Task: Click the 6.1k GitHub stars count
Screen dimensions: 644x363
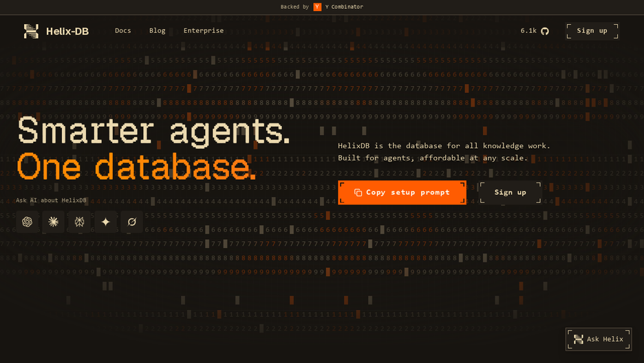Action: (x=528, y=31)
